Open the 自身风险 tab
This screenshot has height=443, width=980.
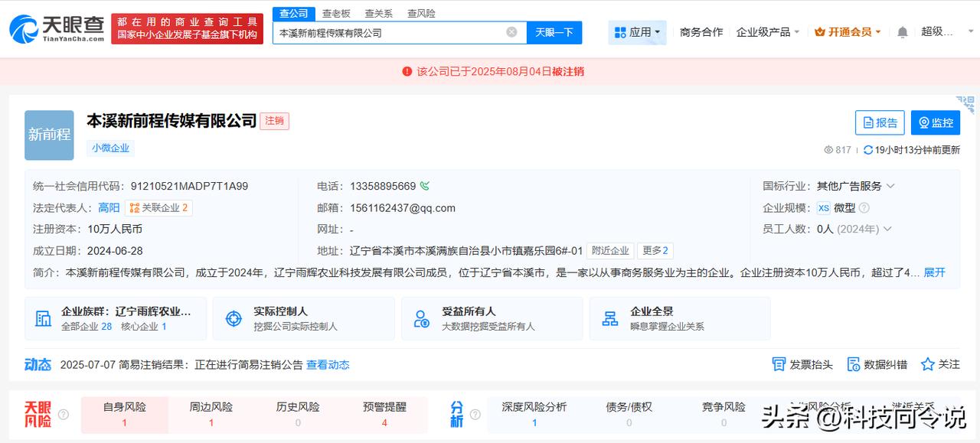point(125,415)
